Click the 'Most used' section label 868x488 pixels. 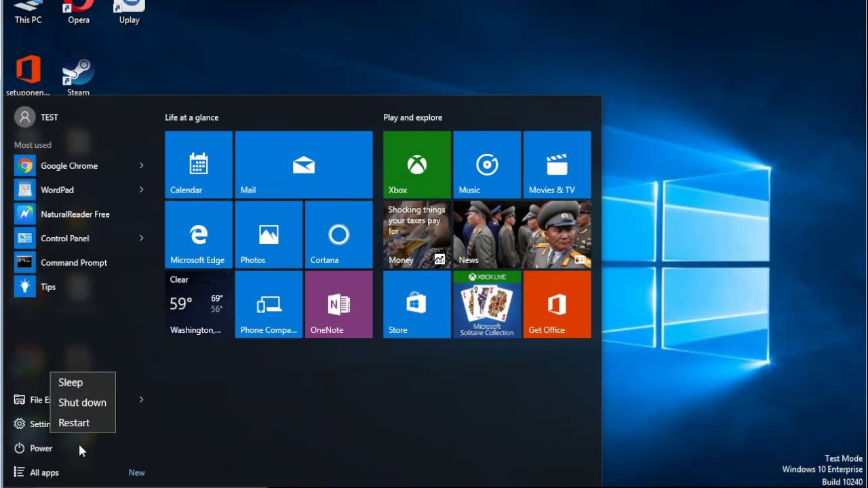pos(33,145)
